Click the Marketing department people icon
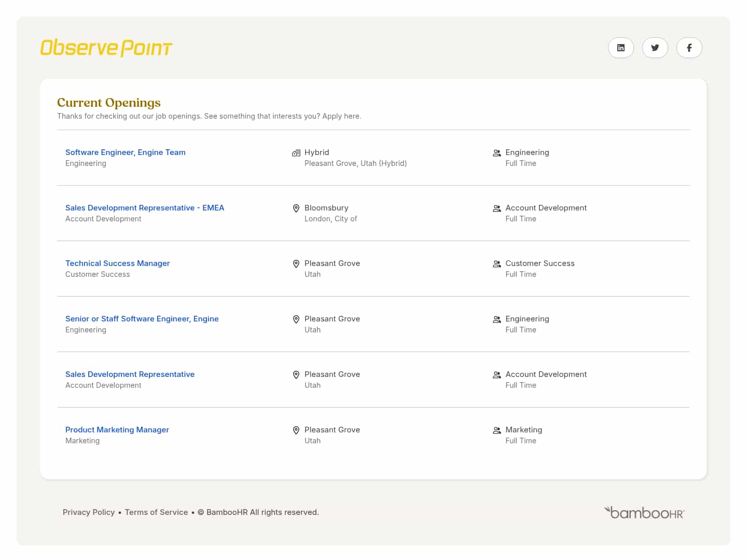 point(496,430)
